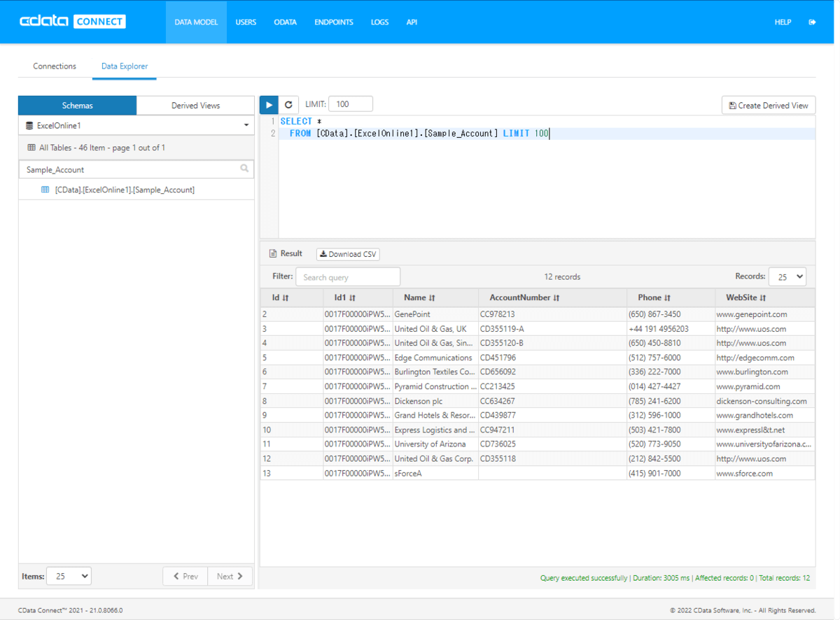Sort results by Id column
Viewport: 840px width, 620px height.
(x=280, y=297)
